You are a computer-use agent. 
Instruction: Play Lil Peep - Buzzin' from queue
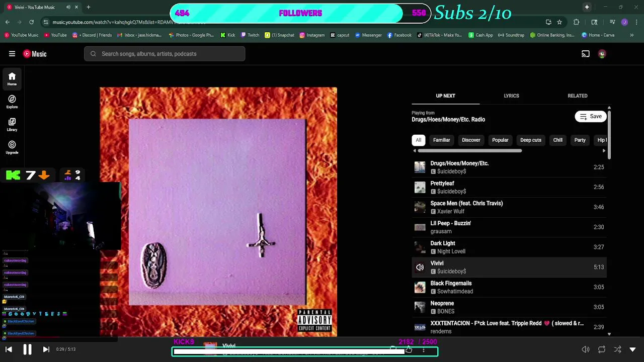(x=509, y=227)
